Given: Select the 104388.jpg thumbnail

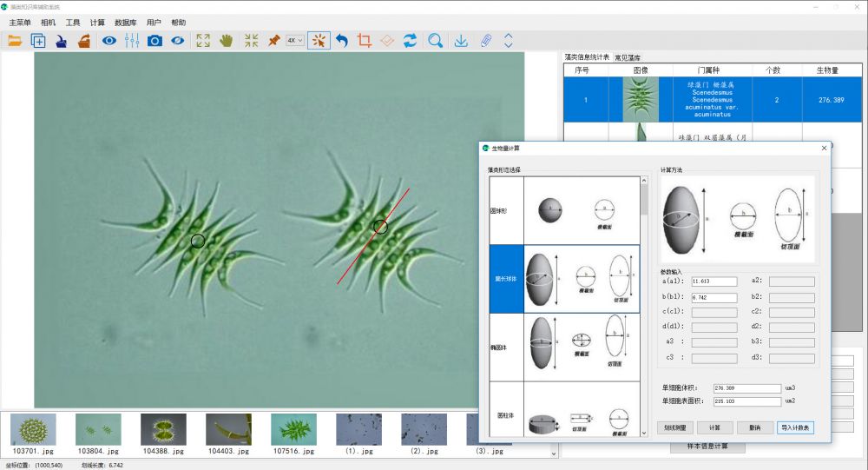Looking at the screenshot, I should tap(163, 434).
